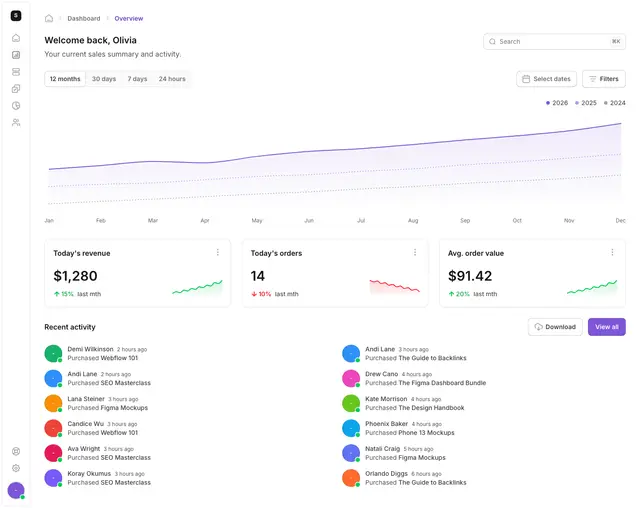The image size is (640, 508).
Task: Open the bar chart dashboard sidebar icon
Action: pyautogui.click(x=16, y=55)
